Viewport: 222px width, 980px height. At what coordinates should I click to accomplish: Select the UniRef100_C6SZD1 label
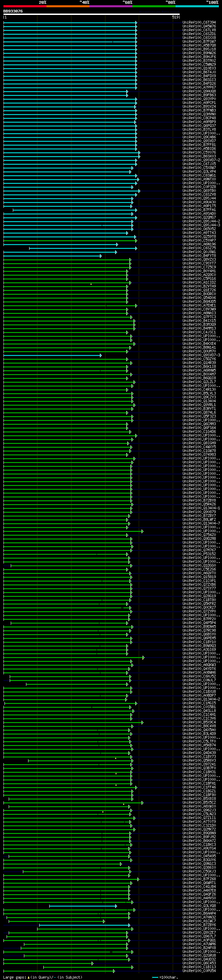click(199, 34)
